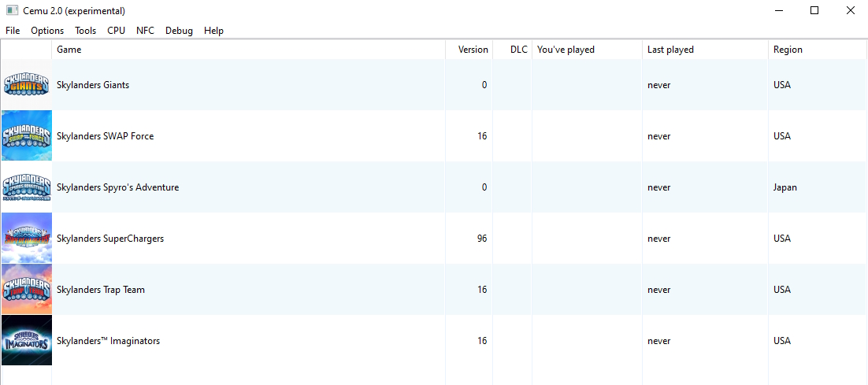This screenshot has width=868, height=385.
Task: Click the DLC column header
Action: point(512,50)
